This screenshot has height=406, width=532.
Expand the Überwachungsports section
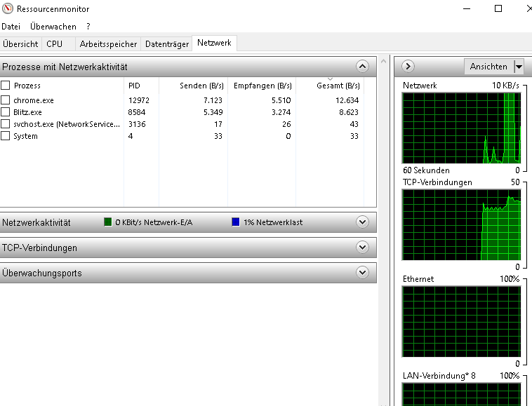pyautogui.click(x=362, y=272)
